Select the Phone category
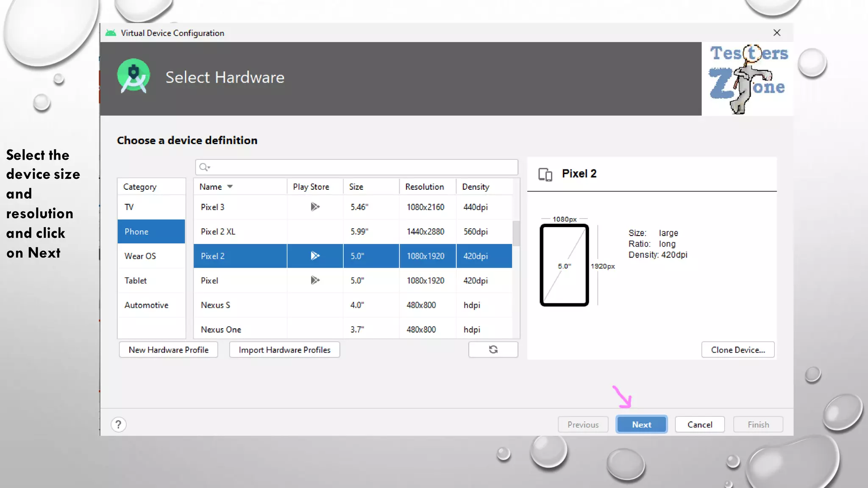 [x=151, y=231]
